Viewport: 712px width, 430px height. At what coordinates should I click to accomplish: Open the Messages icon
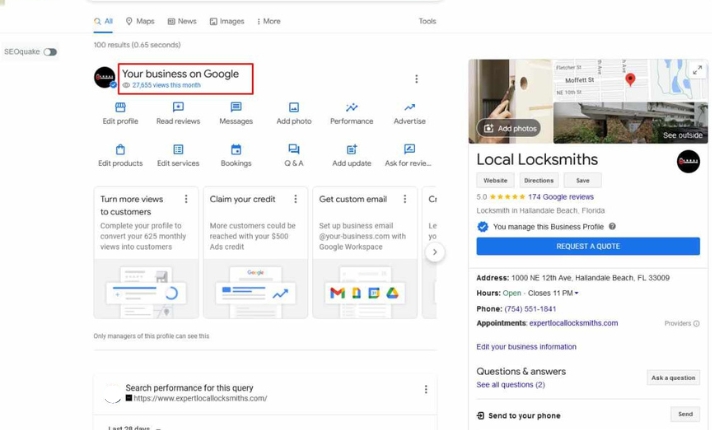point(236,107)
